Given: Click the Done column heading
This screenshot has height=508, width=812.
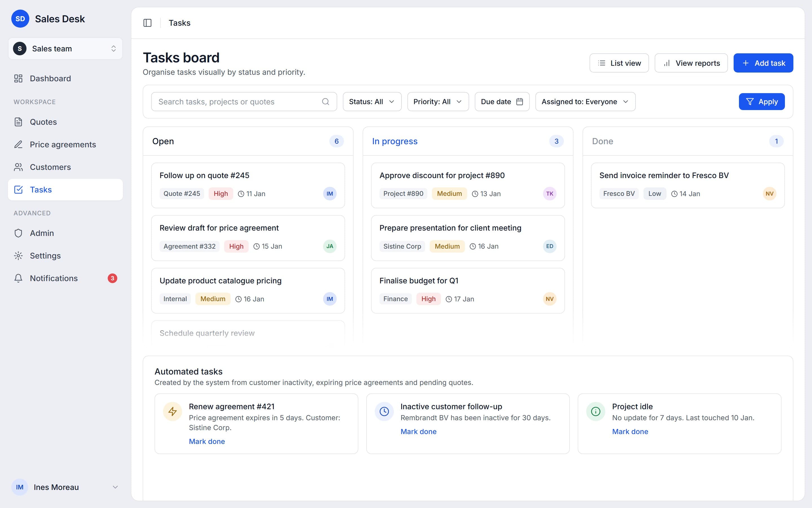Looking at the screenshot, I should coord(603,141).
